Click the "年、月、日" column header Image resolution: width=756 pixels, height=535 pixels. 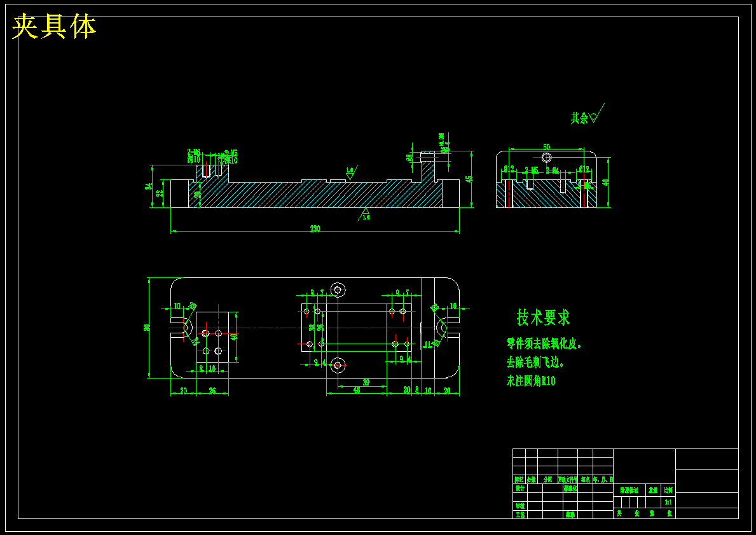(x=603, y=480)
